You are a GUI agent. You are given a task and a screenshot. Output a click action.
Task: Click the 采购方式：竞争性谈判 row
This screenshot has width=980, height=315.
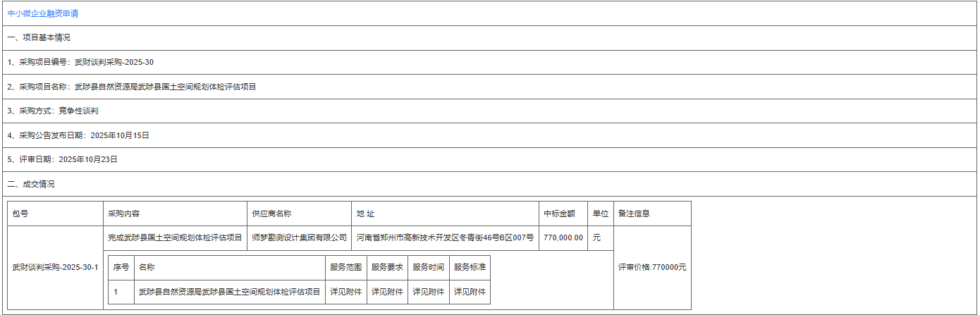[53, 111]
